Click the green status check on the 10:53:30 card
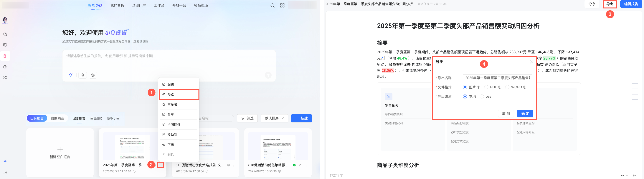Viewport: 644px width, 179px height. coord(295,165)
